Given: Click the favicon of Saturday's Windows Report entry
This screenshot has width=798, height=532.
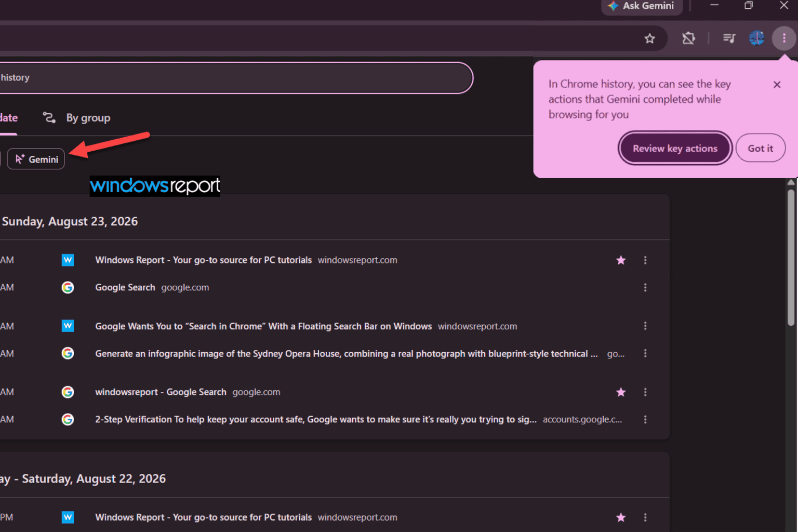Looking at the screenshot, I should click(x=68, y=517).
